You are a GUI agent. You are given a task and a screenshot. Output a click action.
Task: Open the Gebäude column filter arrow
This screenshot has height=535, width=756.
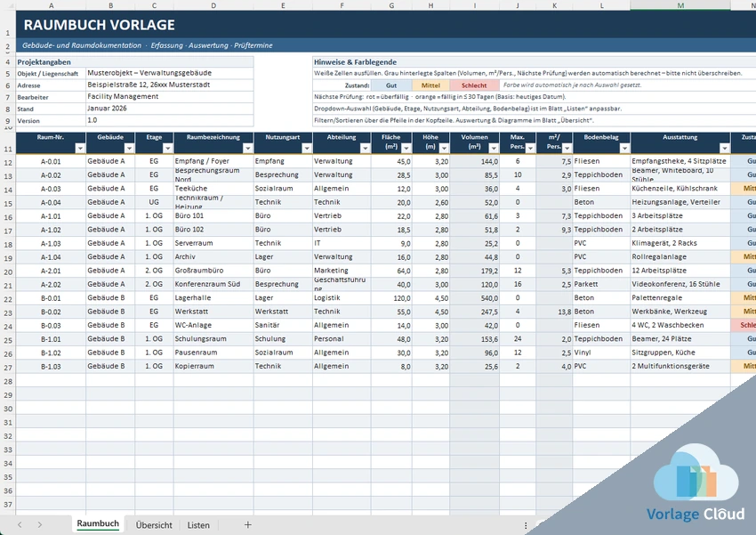129,148
